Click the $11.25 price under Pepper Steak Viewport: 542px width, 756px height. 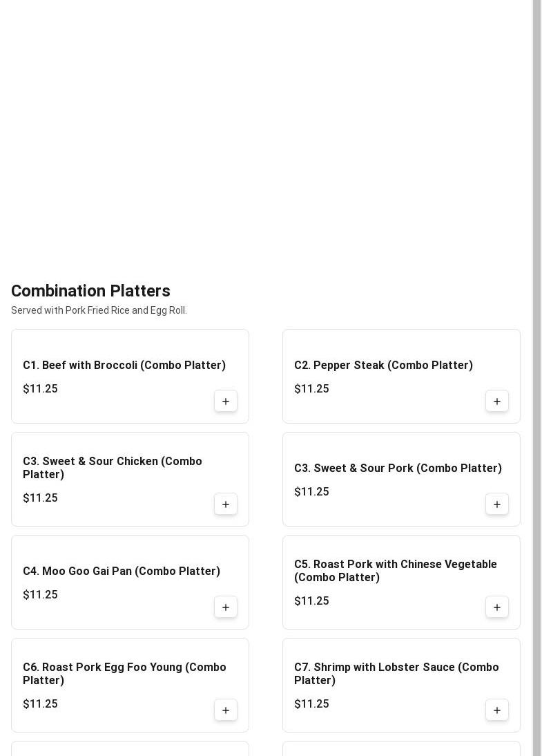(x=311, y=388)
